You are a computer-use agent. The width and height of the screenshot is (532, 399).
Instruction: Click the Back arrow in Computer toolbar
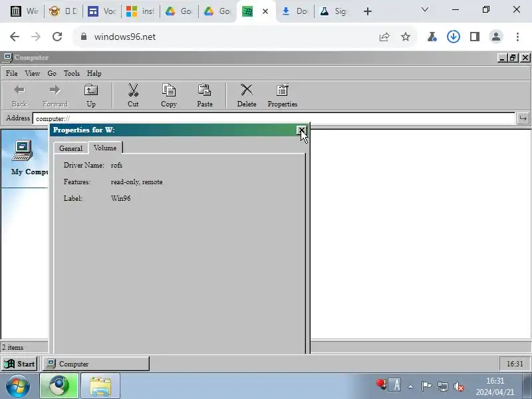19,95
